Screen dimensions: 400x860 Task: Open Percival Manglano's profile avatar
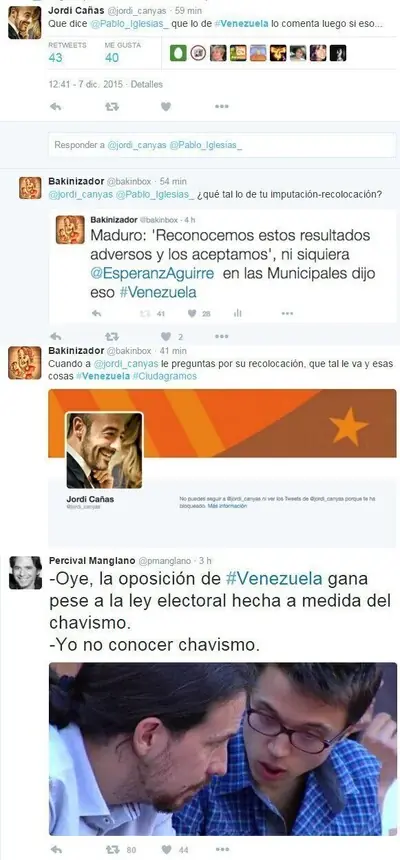(25, 572)
